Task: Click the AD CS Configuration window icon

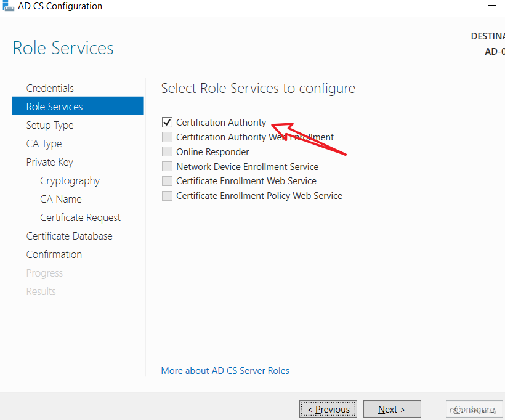Action: click(8, 6)
